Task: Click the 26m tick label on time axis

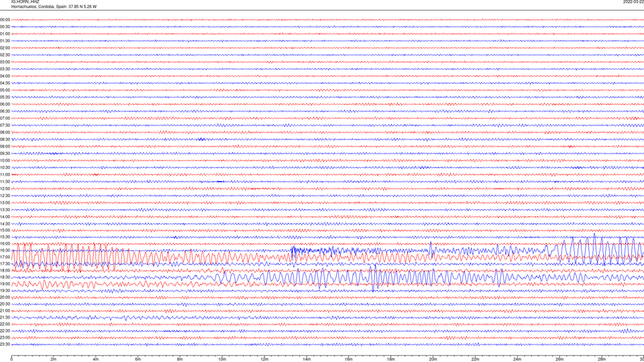Action: tap(559, 359)
